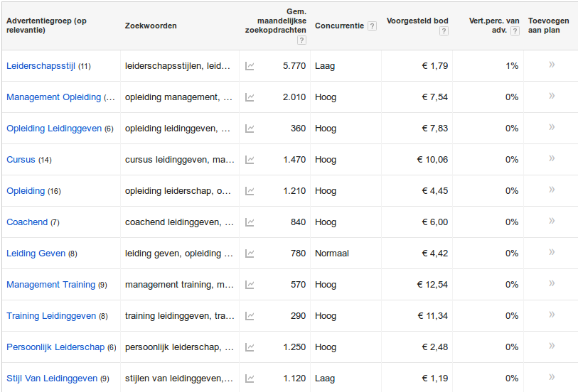This screenshot has width=578, height=392.
Task: Sort by Advertentiegroep (op relevantie) column header
Action: click(x=46, y=26)
